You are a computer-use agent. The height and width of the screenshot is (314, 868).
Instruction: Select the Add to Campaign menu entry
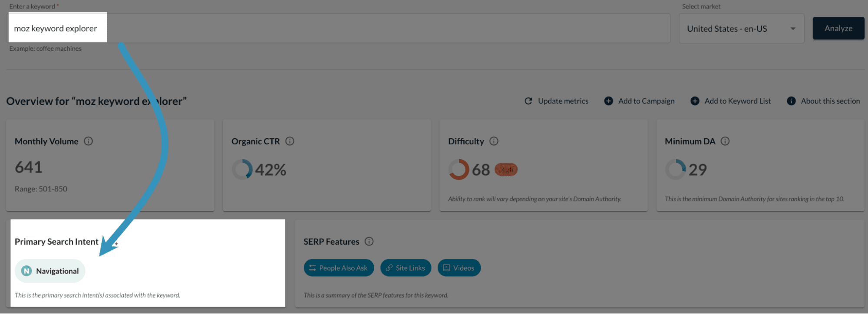pos(646,101)
